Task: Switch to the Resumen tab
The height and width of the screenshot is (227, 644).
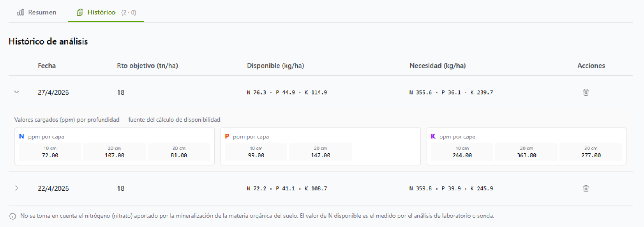Action: click(37, 12)
